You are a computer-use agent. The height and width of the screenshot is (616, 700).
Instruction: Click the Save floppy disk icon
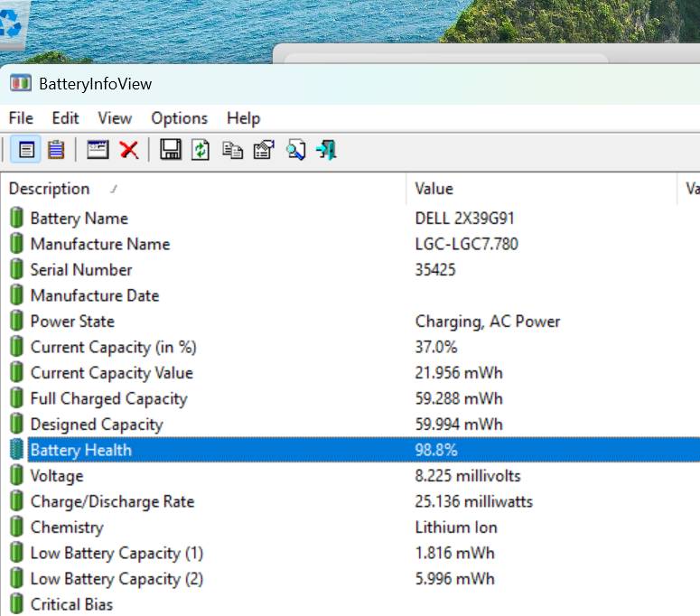click(171, 150)
